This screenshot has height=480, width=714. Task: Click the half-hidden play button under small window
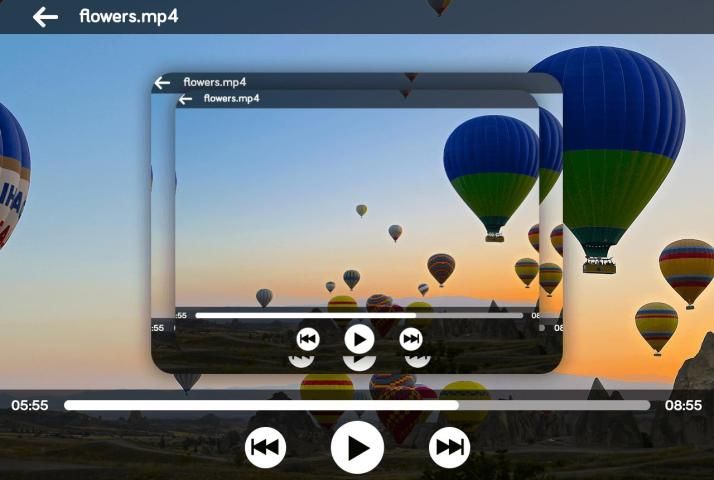359,362
